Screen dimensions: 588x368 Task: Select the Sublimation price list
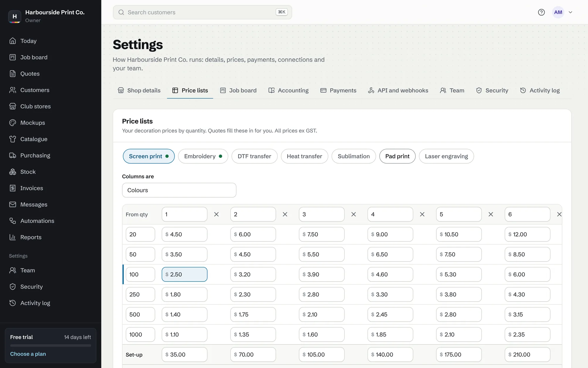pyautogui.click(x=354, y=156)
